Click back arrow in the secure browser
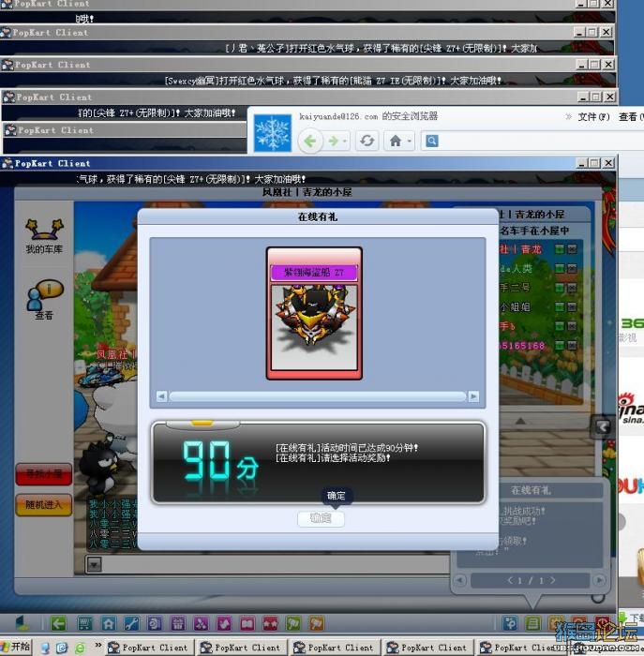Screen dimensions: 644x656 click(x=310, y=142)
